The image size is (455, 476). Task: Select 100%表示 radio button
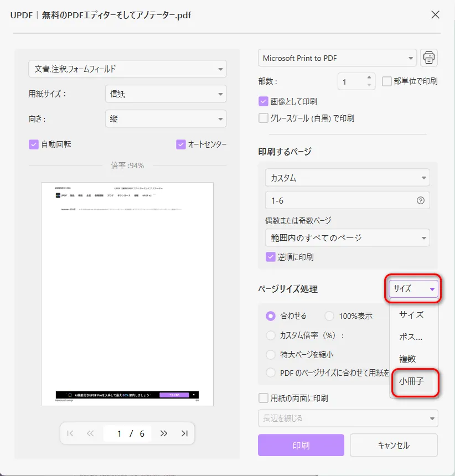click(329, 316)
